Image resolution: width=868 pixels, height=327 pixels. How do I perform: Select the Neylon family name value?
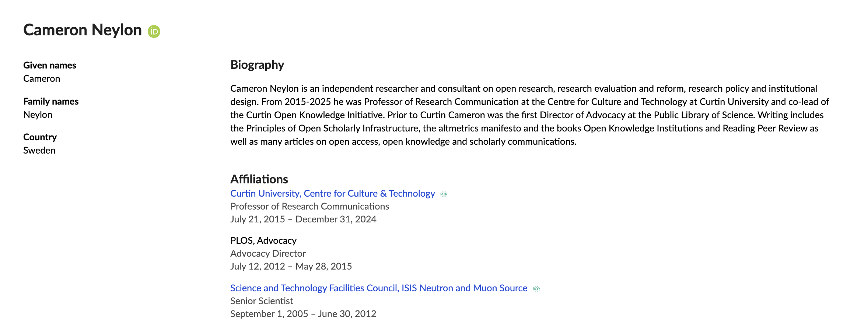[38, 115]
